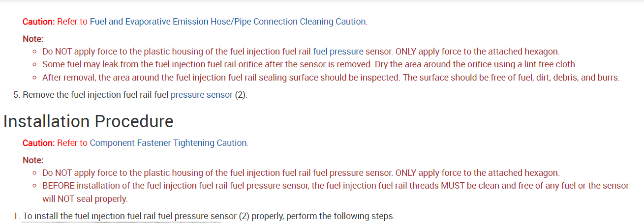The height and width of the screenshot is (223, 644).
Task: Open the Component Fastener Tightening Caution link
Action: pos(169,143)
